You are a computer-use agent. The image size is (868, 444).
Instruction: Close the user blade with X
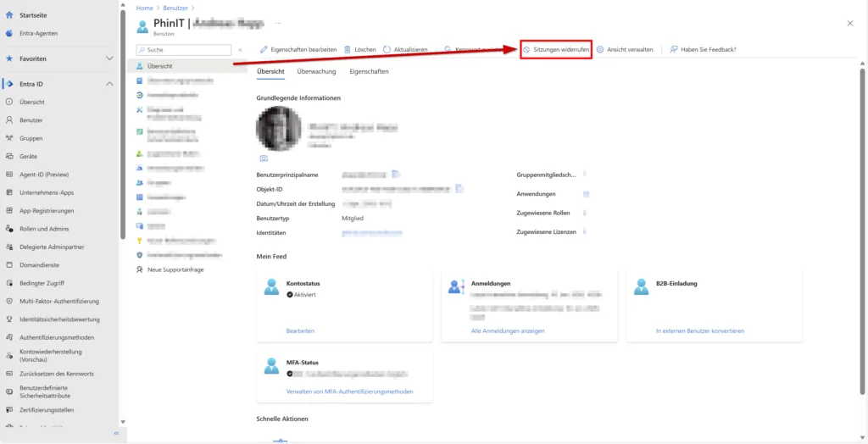850,24
